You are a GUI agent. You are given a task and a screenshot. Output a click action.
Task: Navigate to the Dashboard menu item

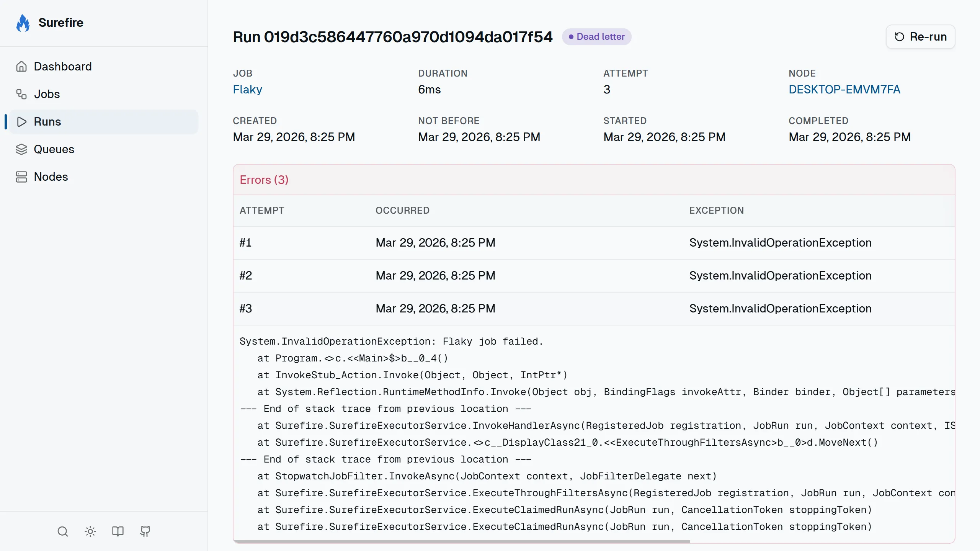63,67
